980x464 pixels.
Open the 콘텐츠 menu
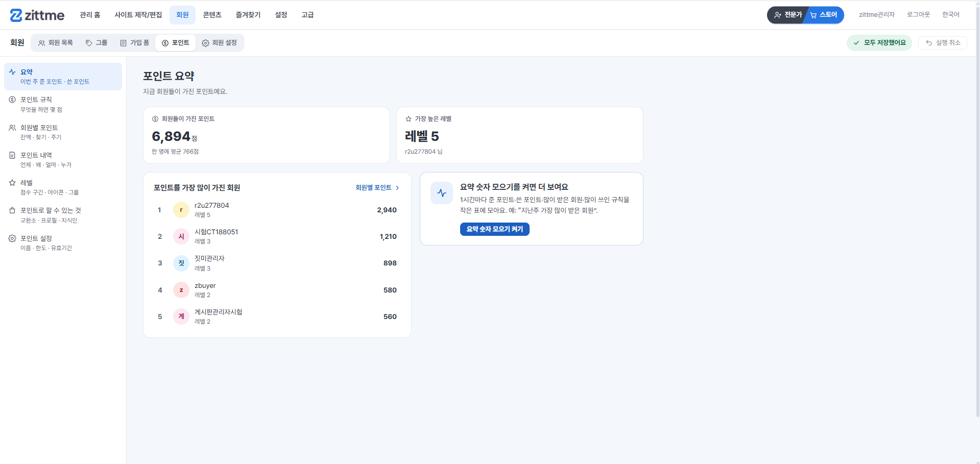click(212, 15)
